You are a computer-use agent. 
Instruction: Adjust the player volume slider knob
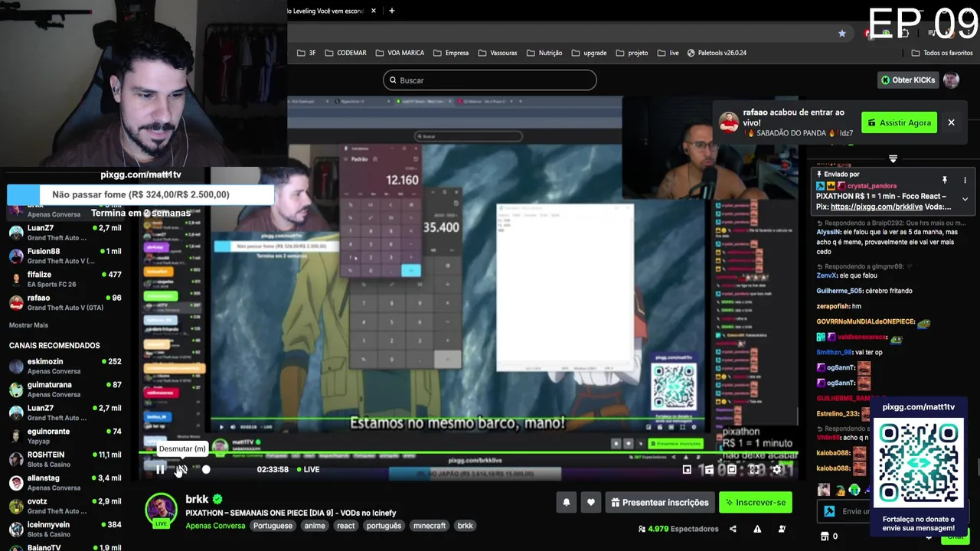(x=206, y=469)
